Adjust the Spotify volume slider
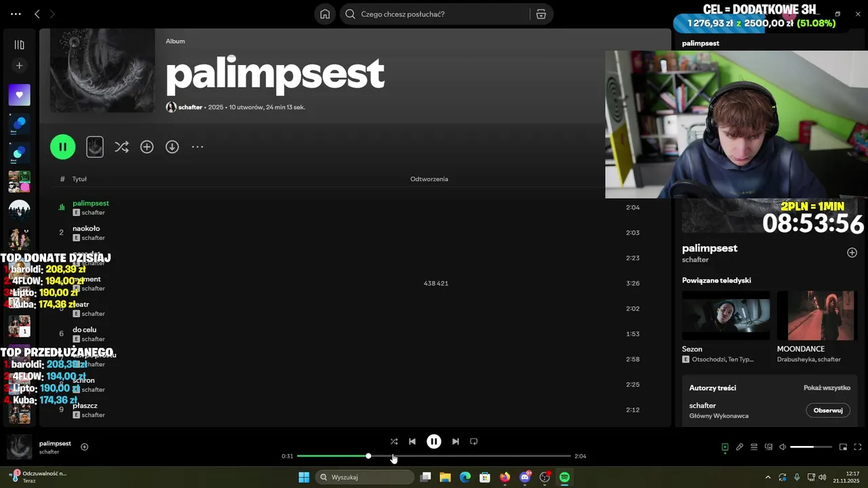 tap(811, 447)
